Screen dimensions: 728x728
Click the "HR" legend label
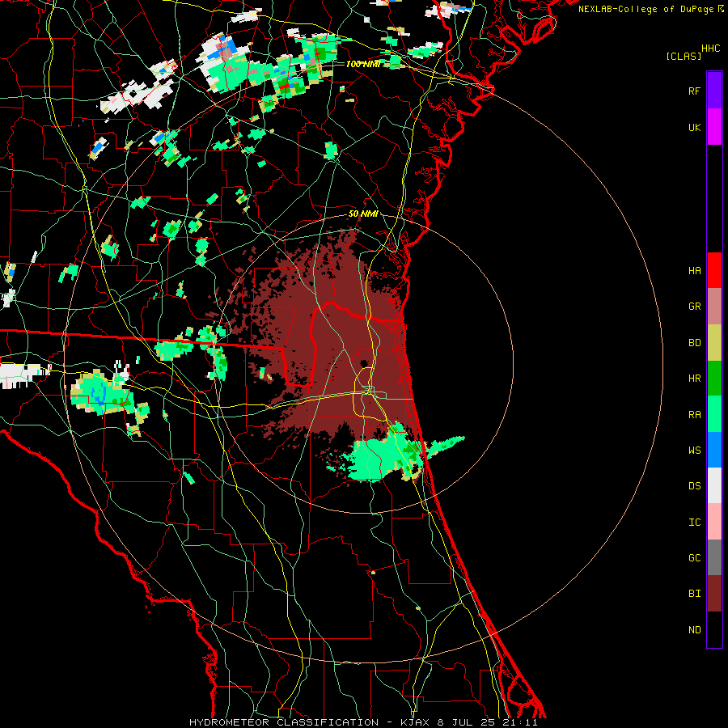pyautogui.click(x=694, y=379)
